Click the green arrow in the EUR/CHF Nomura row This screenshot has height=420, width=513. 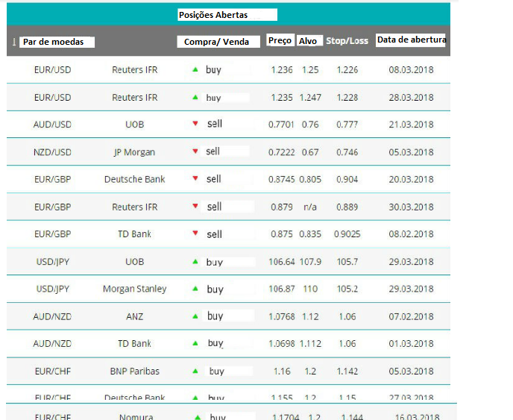(x=198, y=418)
